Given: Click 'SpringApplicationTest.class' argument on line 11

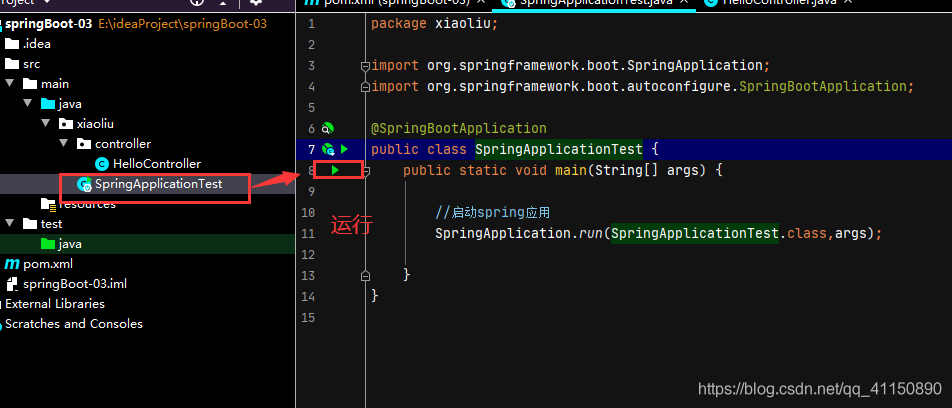Looking at the screenshot, I should 719,234.
